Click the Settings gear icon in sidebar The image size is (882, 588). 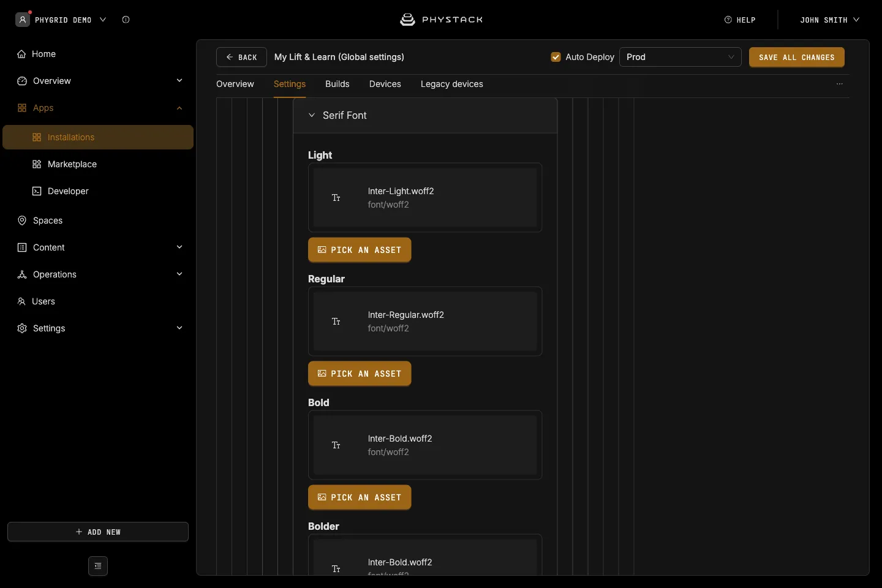(22, 328)
